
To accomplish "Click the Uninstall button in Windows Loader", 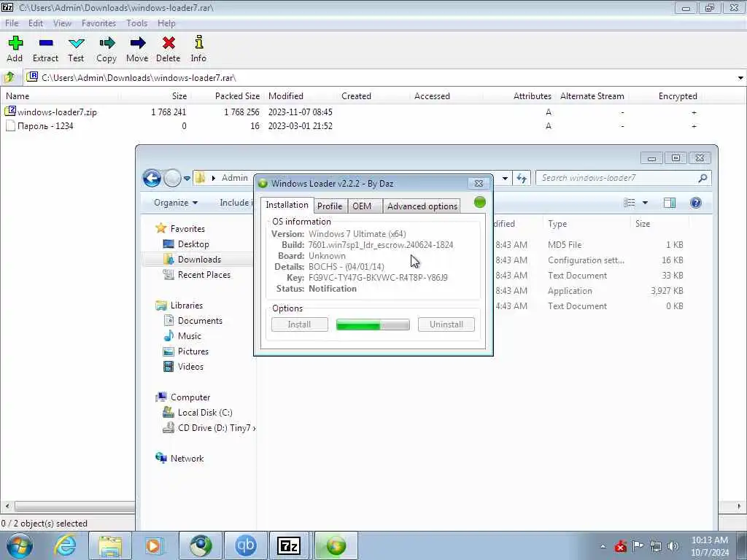I will 446,324.
